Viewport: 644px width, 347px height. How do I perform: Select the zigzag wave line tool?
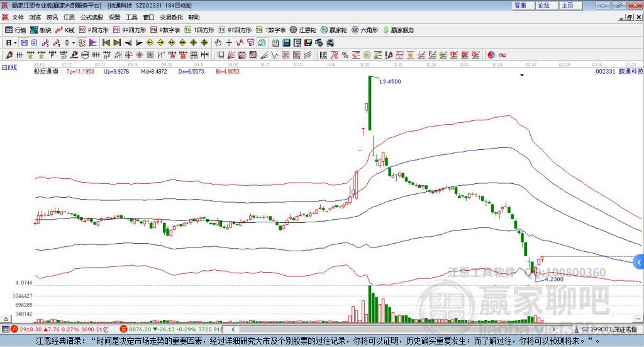click(x=274, y=55)
